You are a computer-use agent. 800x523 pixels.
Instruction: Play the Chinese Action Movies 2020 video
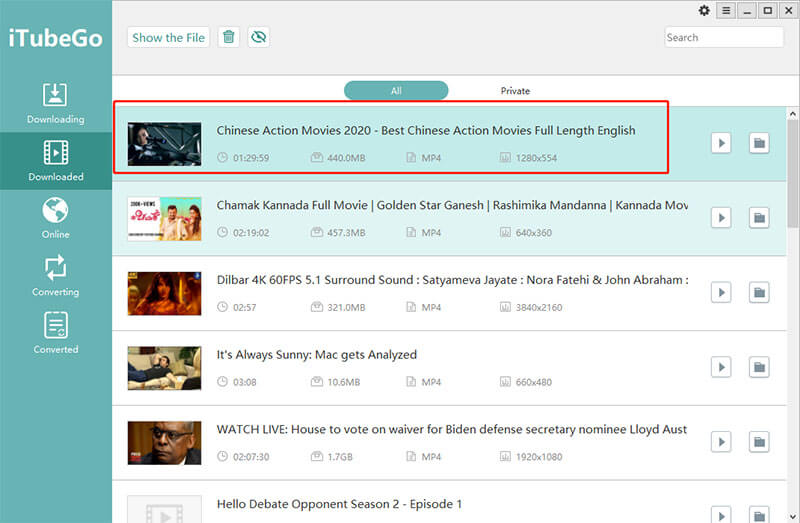[721, 143]
